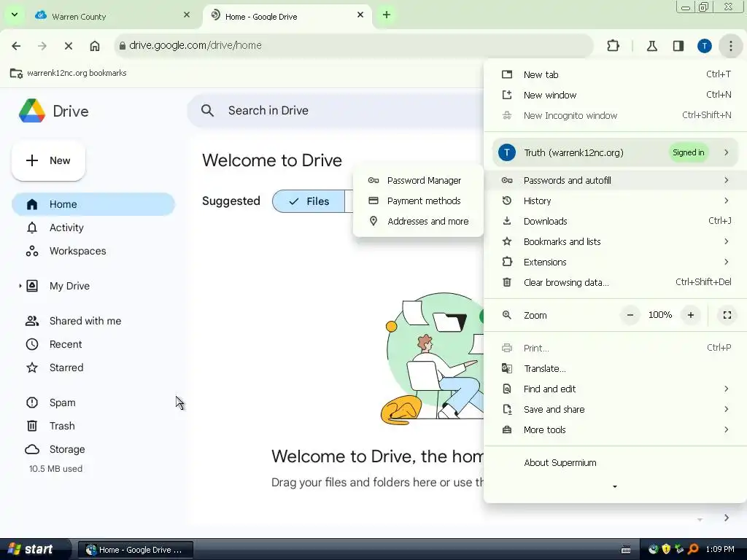Open the Spam folder
Image resolution: width=747 pixels, height=560 pixels.
click(93, 402)
